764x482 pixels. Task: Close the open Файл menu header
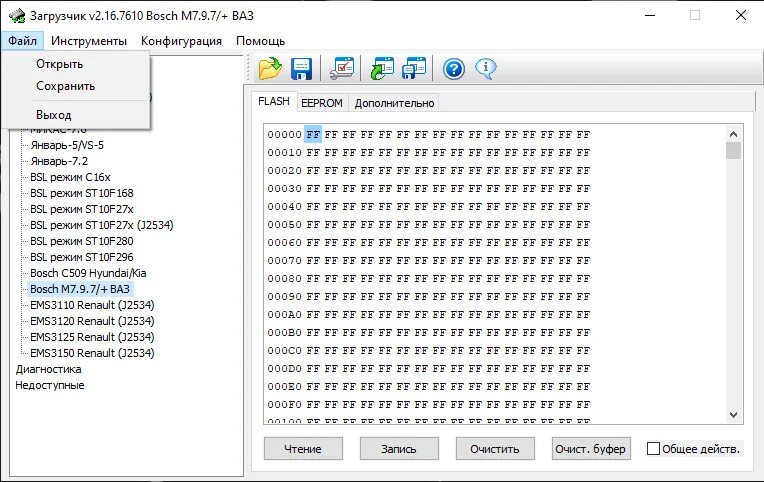(x=22, y=41)
